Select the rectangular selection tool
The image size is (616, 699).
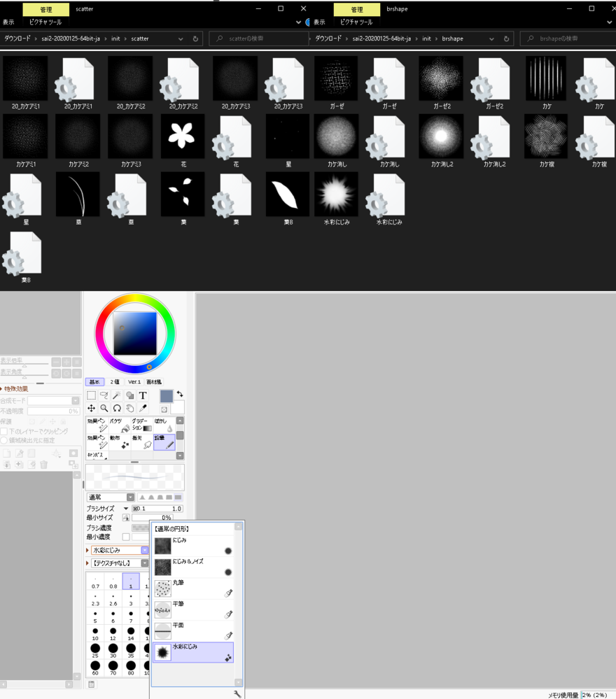pos(91,395)
